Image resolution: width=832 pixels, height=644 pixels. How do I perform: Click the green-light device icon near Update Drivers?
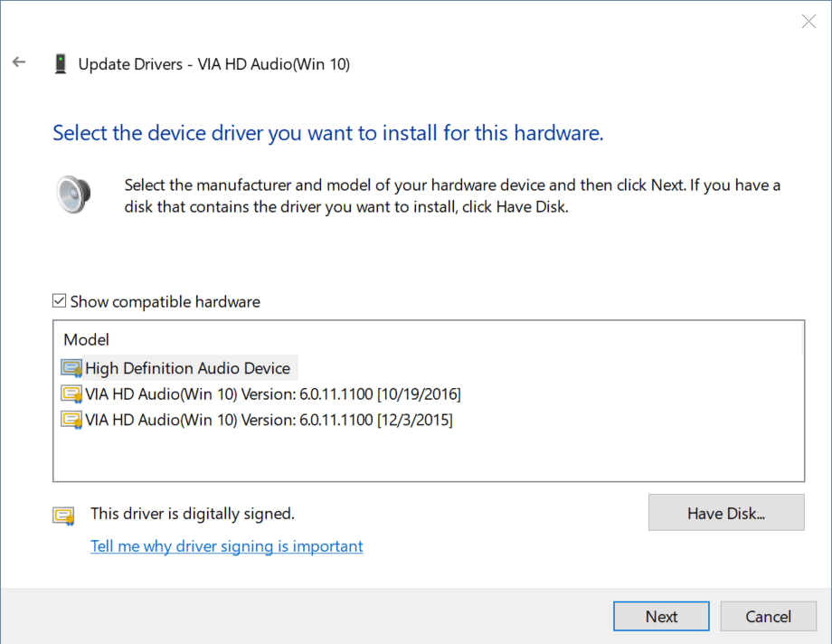click(x=60, y=63)
